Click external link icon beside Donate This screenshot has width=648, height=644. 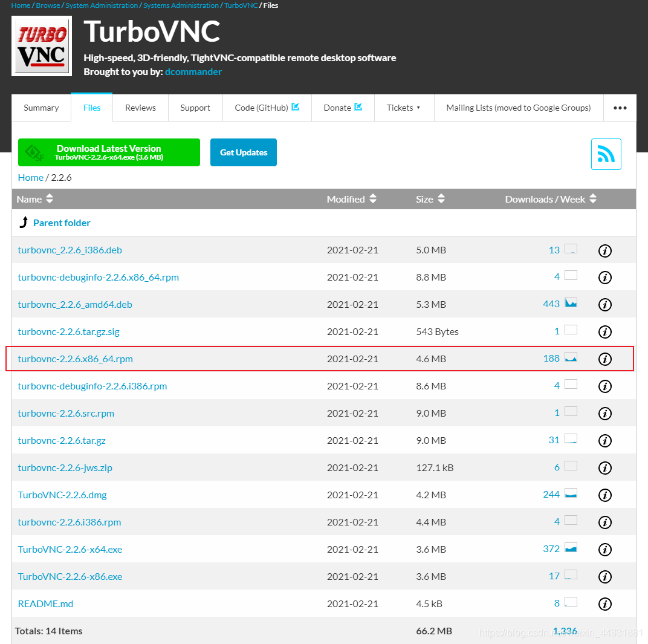click(358, 107)
